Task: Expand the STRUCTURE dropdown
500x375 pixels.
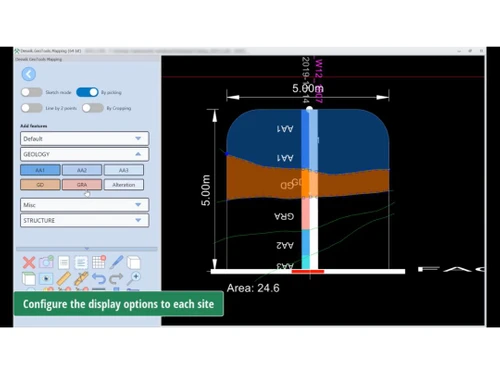Action: (84, 220)
